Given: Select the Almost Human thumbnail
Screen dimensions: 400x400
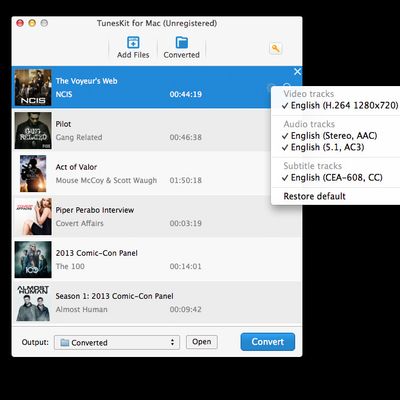Looking at the screenshot, I should click(33, 303).
